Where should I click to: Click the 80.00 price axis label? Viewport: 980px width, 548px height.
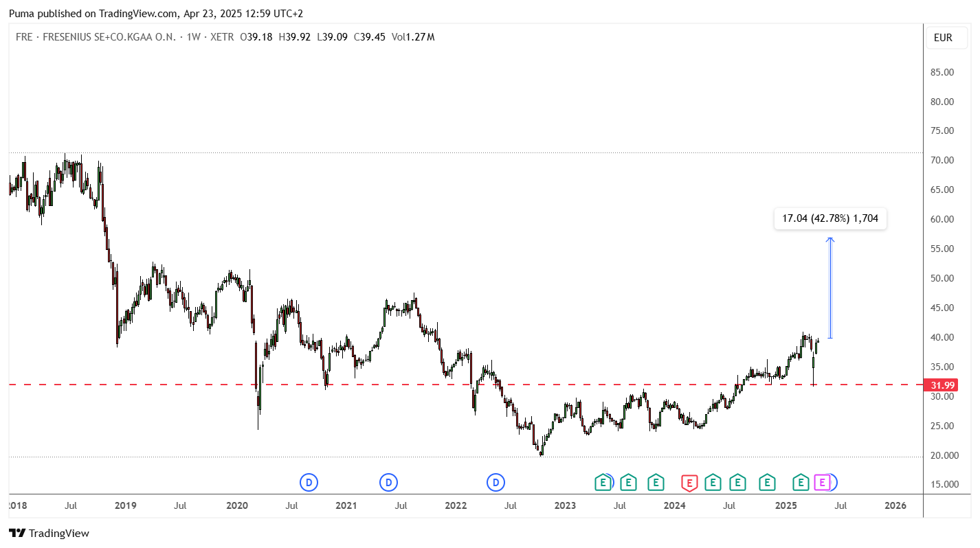[943, 102]
